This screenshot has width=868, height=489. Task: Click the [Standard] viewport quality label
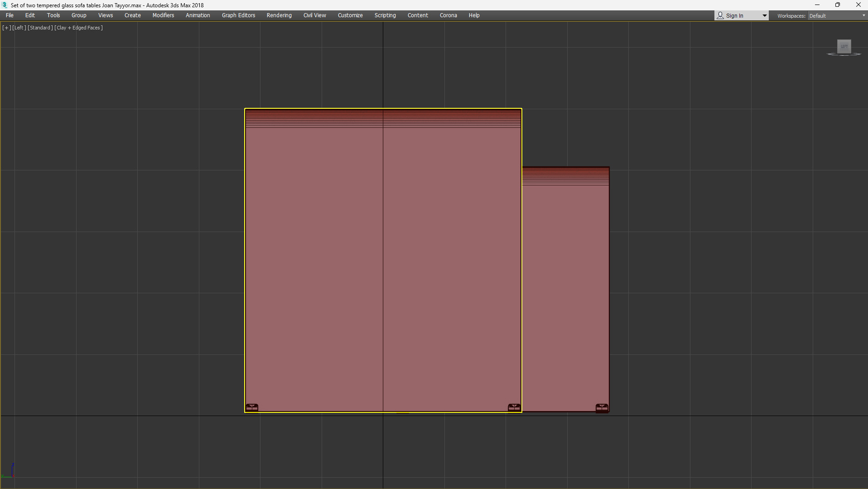click(40, 28)
